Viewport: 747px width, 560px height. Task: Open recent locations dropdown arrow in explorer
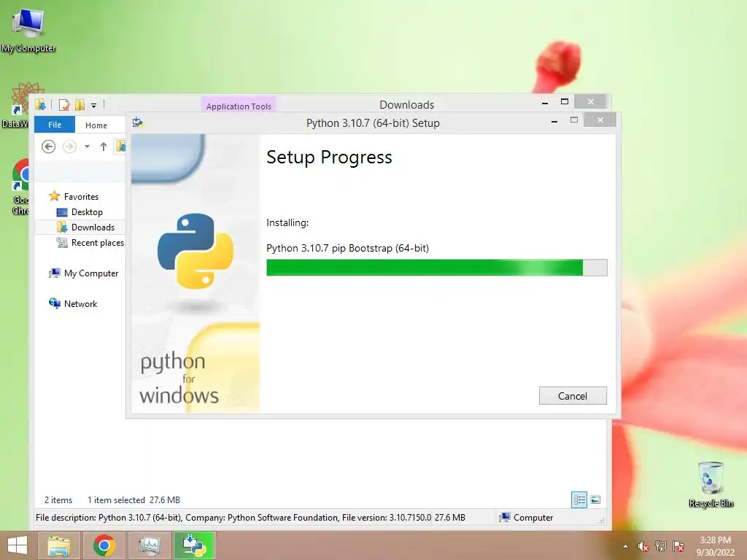88,147
